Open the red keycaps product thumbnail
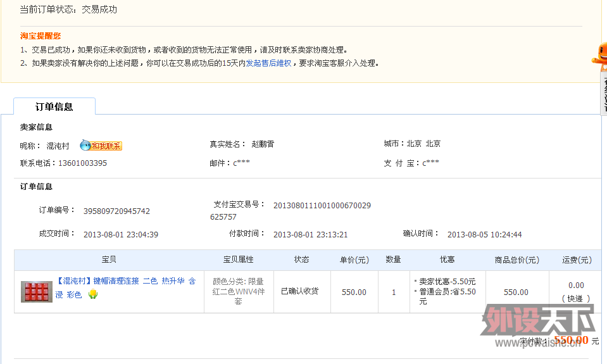Viewport: 607px width, 364px height. tap(37, 292)
